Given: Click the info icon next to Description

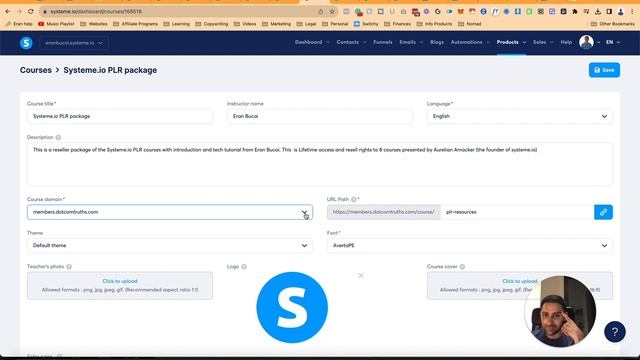Looking at the screenshot, I should point(58,137).
